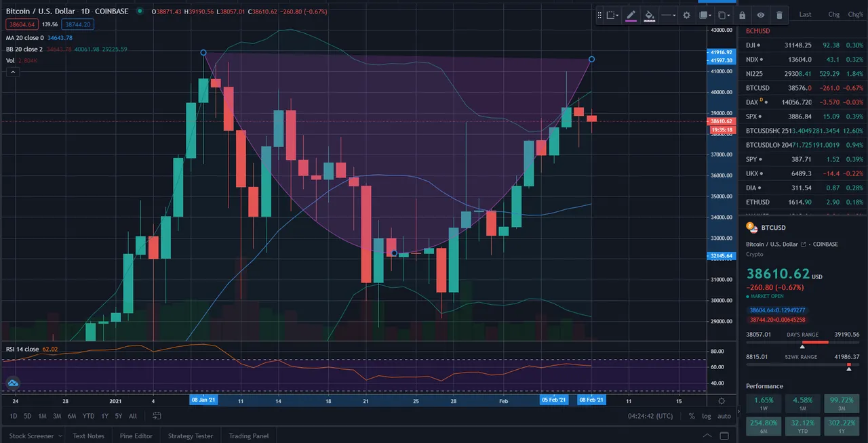868x443 pixels.
Task: Click the BB 20 close 2 indicator label
Action: (x=24, y=49)
